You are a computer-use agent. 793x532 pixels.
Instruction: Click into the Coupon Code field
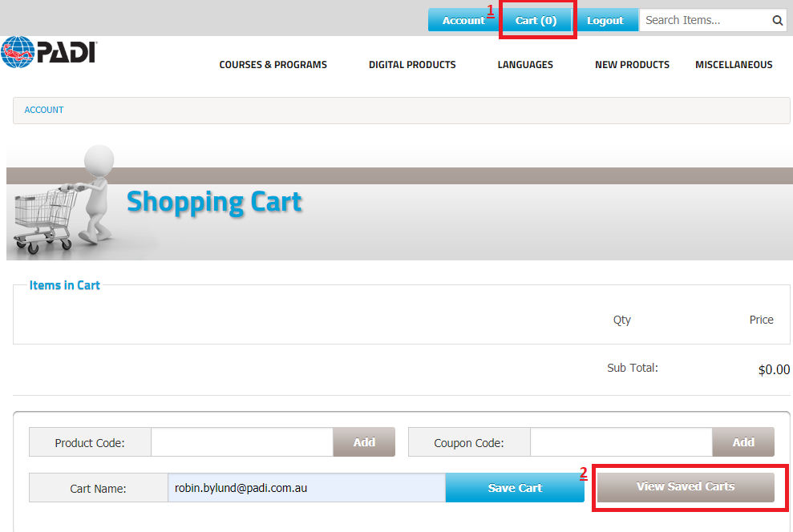621,442
